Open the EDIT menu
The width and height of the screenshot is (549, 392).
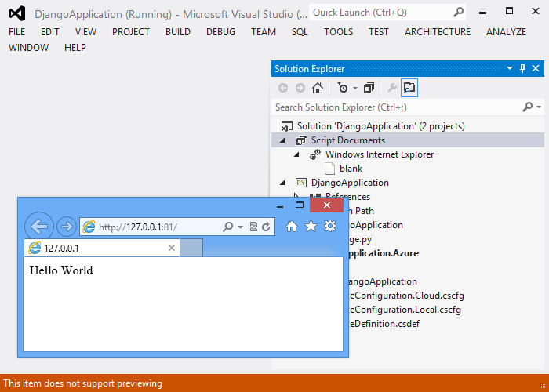tap(50, 32)
